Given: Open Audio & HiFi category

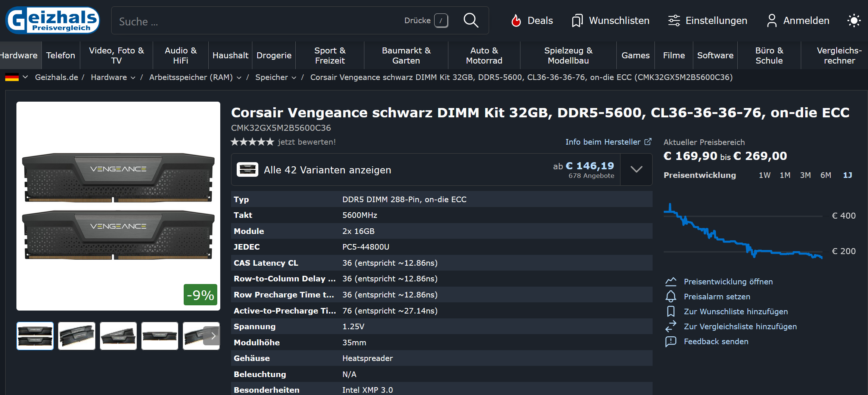Looking at the screenshot, I should point(181,55).
